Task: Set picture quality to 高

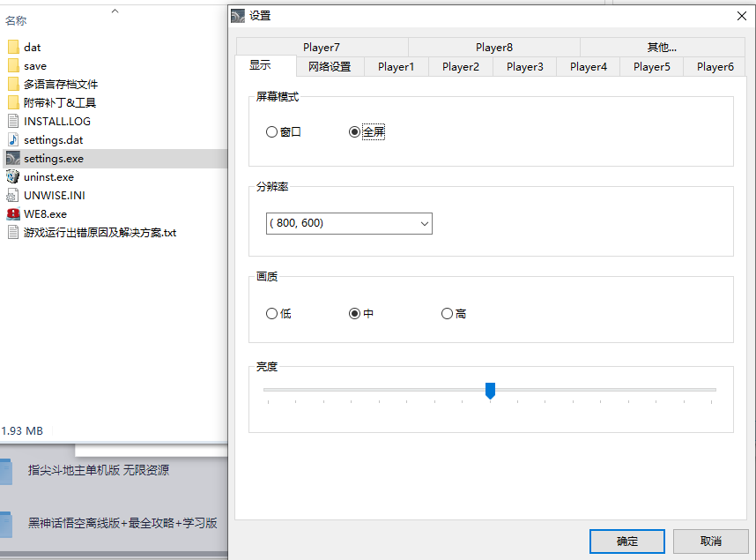Action: coord(447,314)
